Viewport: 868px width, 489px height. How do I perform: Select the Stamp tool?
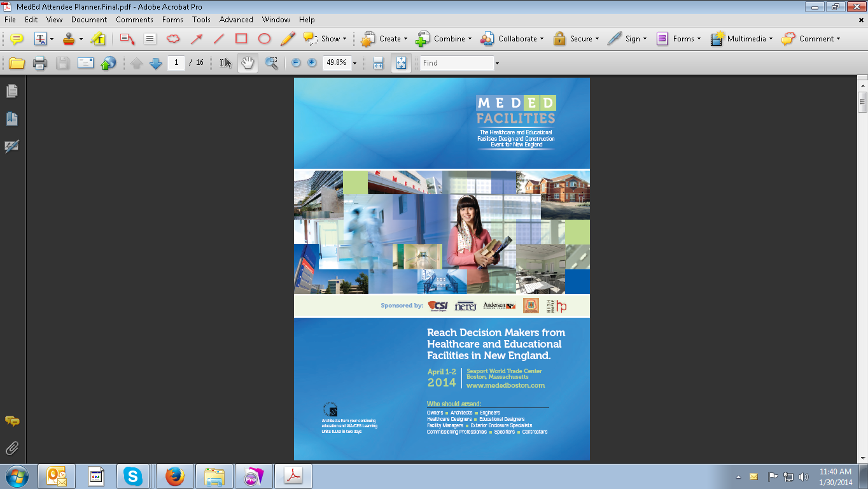[x=69, y=39]
